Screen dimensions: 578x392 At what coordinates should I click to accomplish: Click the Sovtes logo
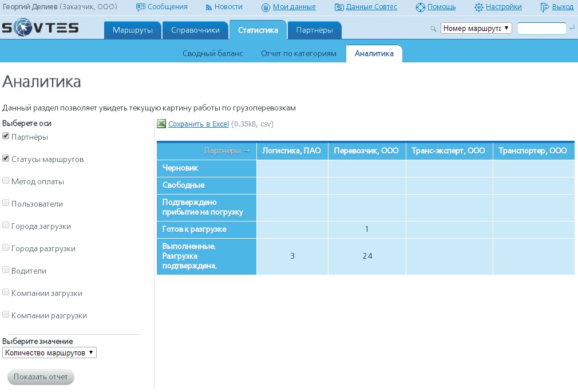point(40,28)
